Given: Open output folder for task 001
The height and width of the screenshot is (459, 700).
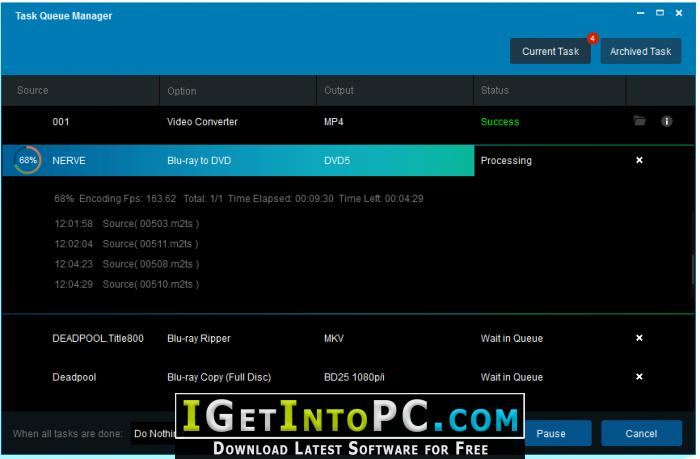Looking at the screenshot, I should pyautogui.click(x=639, y=121).
